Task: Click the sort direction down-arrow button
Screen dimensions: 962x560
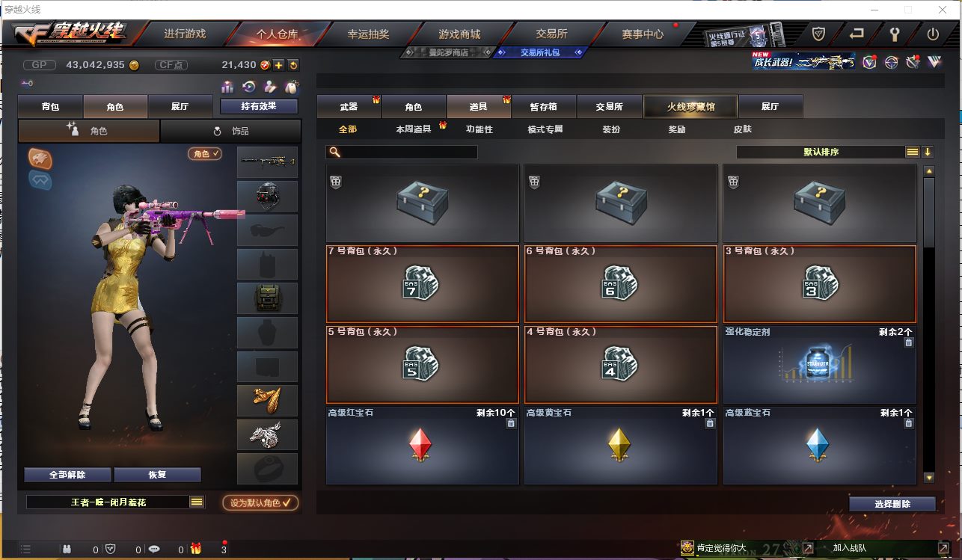Action: [x=928, y=152]
